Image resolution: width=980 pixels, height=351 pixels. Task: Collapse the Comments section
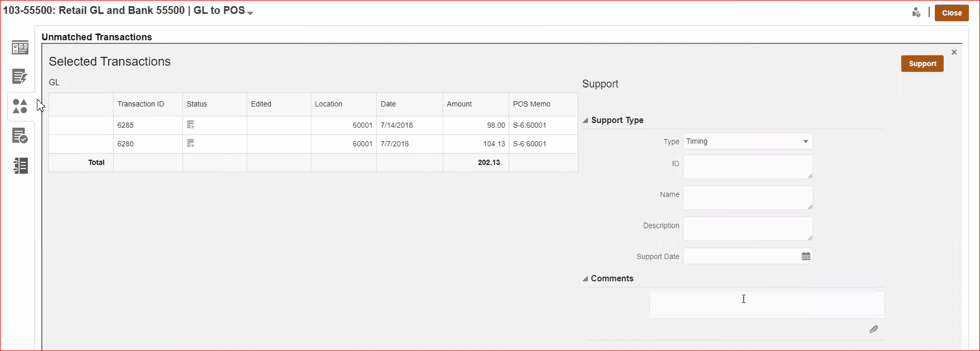point(585,278)
